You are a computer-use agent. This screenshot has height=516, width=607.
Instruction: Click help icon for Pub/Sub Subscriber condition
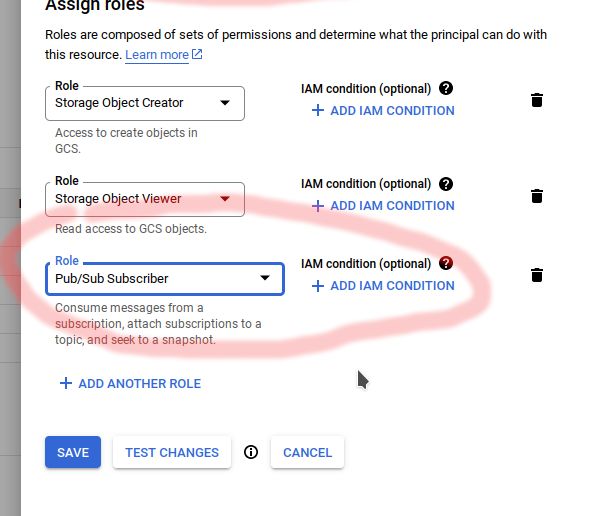tap(446, 264)
